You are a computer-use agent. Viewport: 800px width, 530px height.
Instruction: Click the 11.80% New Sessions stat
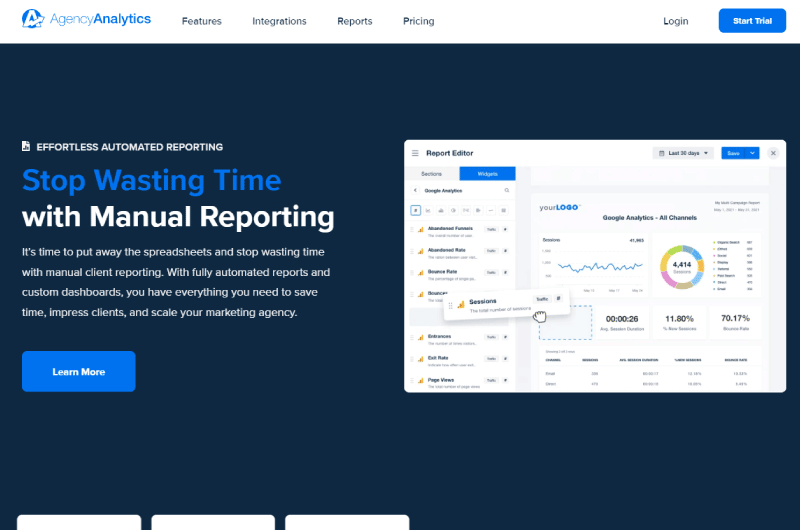(x=679, y=322)
